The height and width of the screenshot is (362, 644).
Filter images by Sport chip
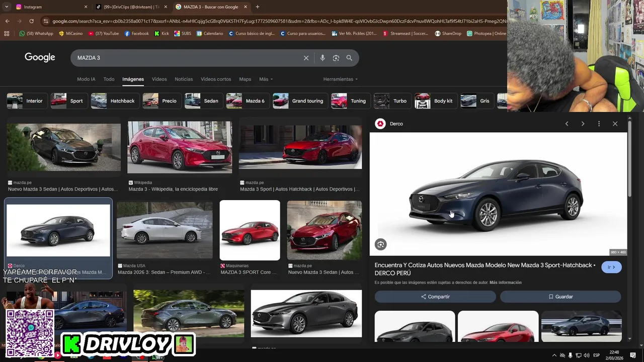coord(68,101)
